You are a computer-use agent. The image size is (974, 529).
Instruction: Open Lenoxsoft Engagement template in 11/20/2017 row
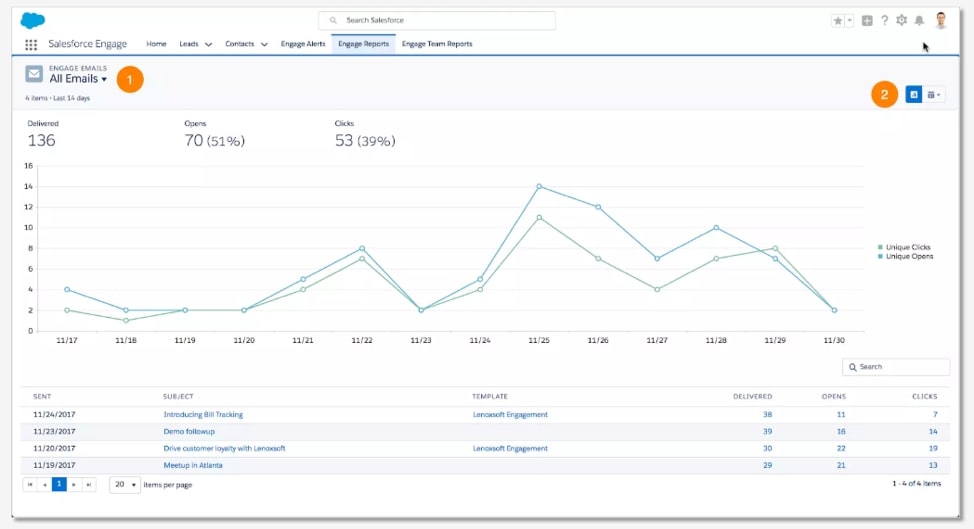(510, 448)
